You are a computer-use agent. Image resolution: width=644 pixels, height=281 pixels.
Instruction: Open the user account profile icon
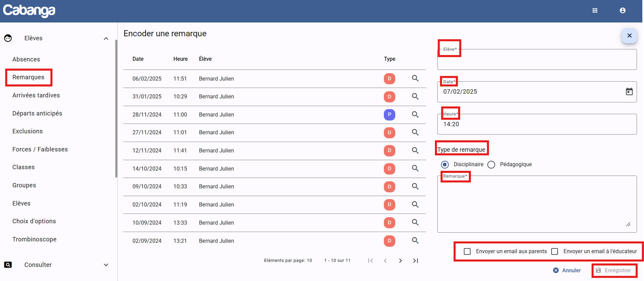622,10
